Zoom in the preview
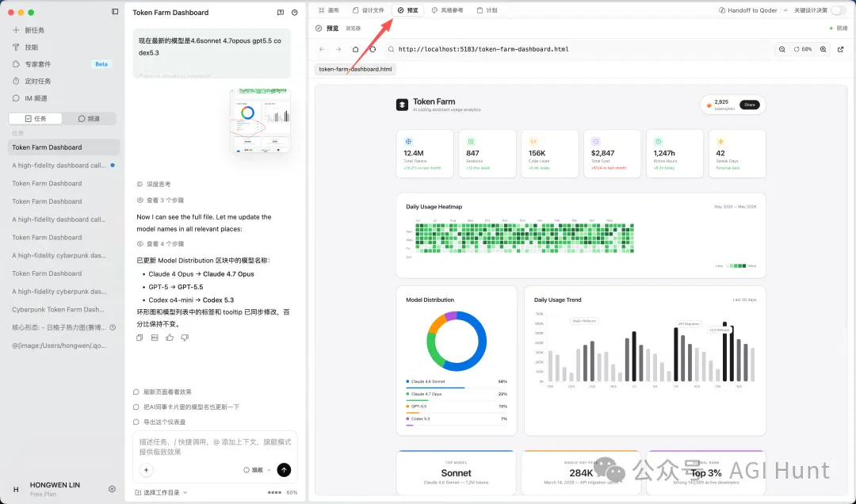Image resolution: width=856 pixels, height=504 pixels. 824,49
